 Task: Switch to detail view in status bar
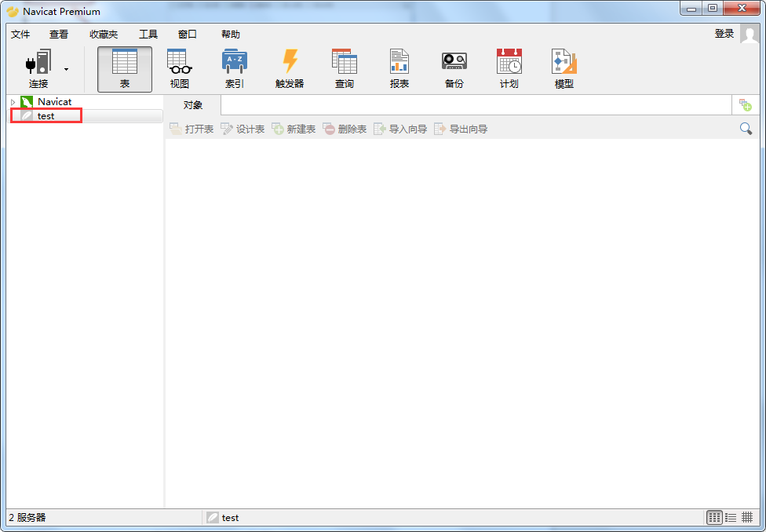point(747,517)
